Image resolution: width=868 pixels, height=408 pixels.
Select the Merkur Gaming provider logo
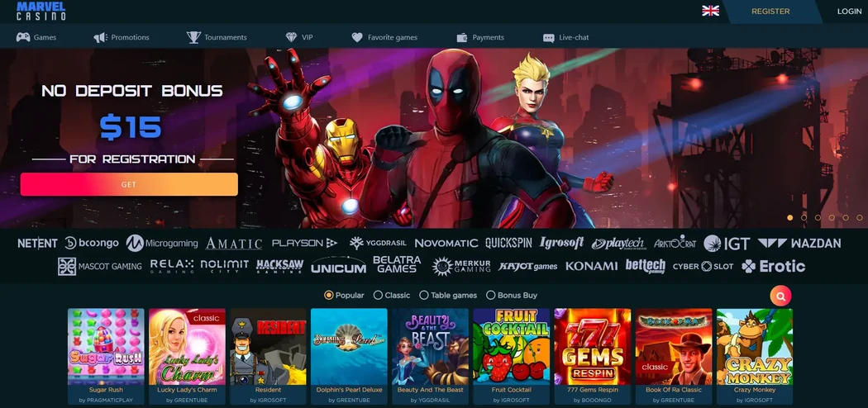[x=461, y=267]
